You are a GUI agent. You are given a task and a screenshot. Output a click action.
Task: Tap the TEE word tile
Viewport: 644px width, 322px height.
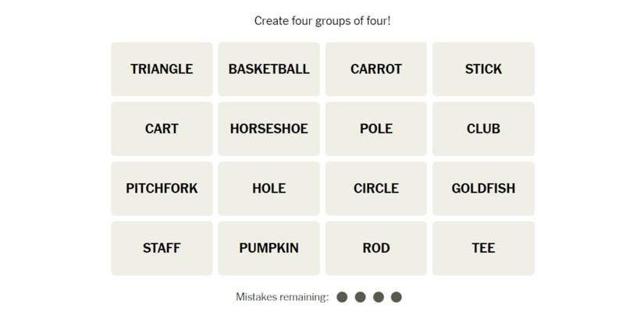(483, 248)
